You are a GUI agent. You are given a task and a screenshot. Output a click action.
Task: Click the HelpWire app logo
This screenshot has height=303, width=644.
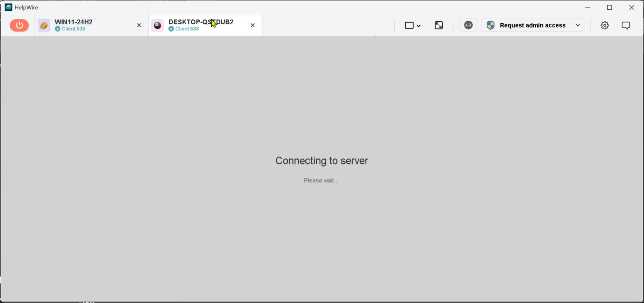8,7
